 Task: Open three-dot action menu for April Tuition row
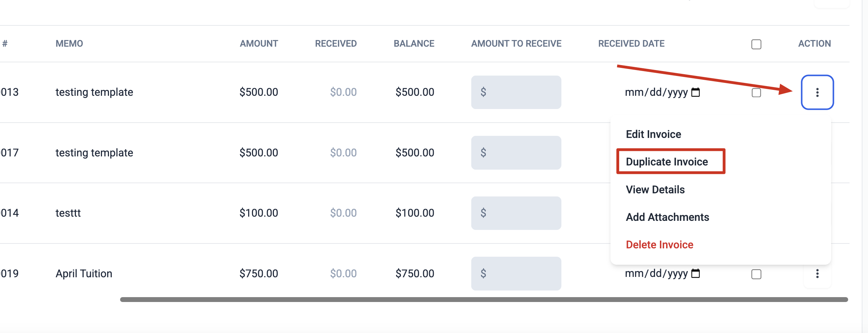[x=817, y=274]
